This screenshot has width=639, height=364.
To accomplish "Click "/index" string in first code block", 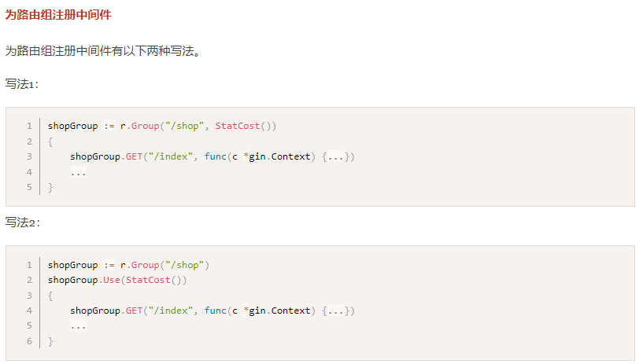I will point(171,156).
